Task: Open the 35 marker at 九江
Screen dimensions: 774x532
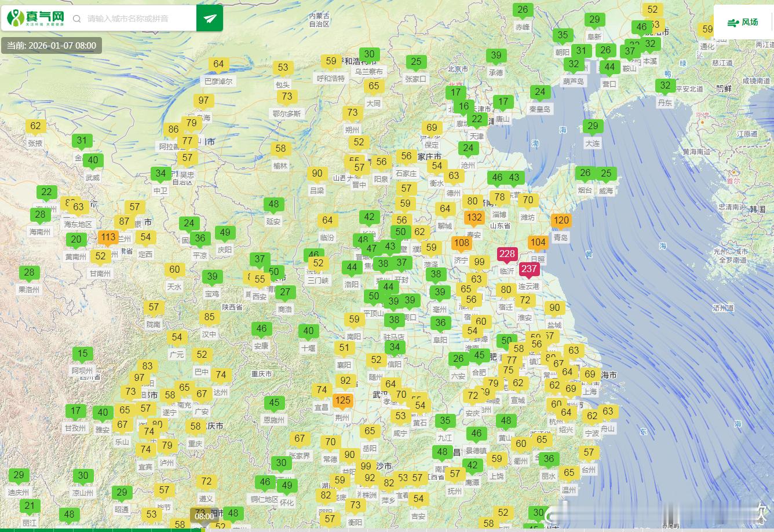Action: [445, 421]
